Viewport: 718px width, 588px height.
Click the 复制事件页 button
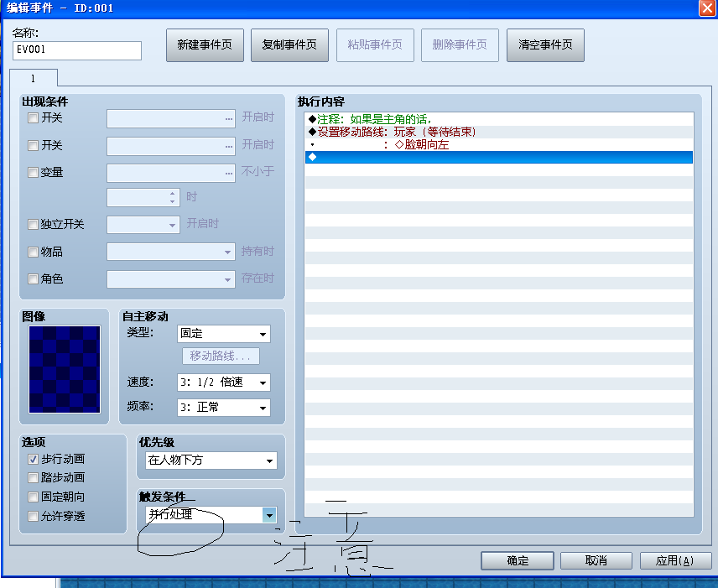pos(289,45)
